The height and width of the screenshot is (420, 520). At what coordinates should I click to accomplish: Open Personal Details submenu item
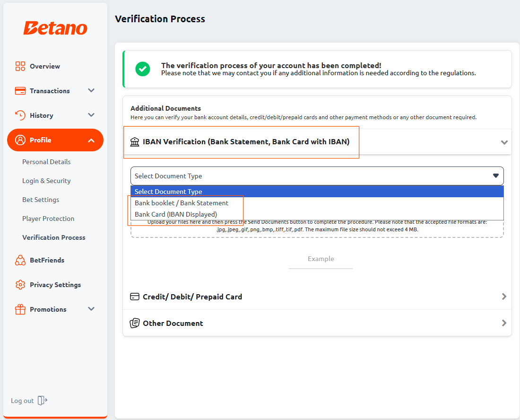click(46, 162)
